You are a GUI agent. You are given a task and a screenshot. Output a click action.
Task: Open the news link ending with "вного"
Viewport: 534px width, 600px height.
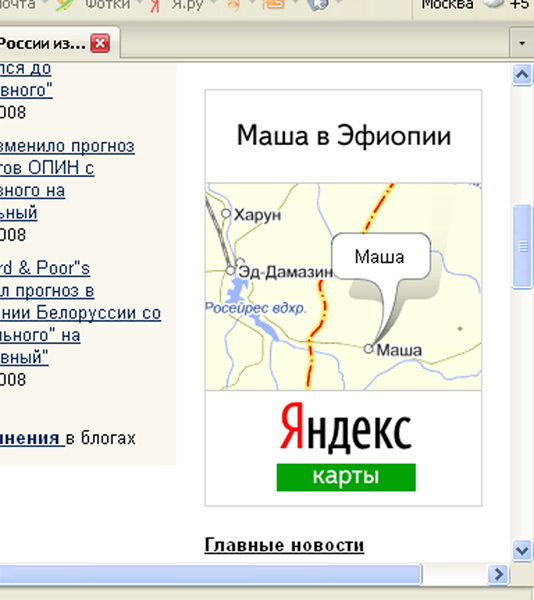[26, 79]
